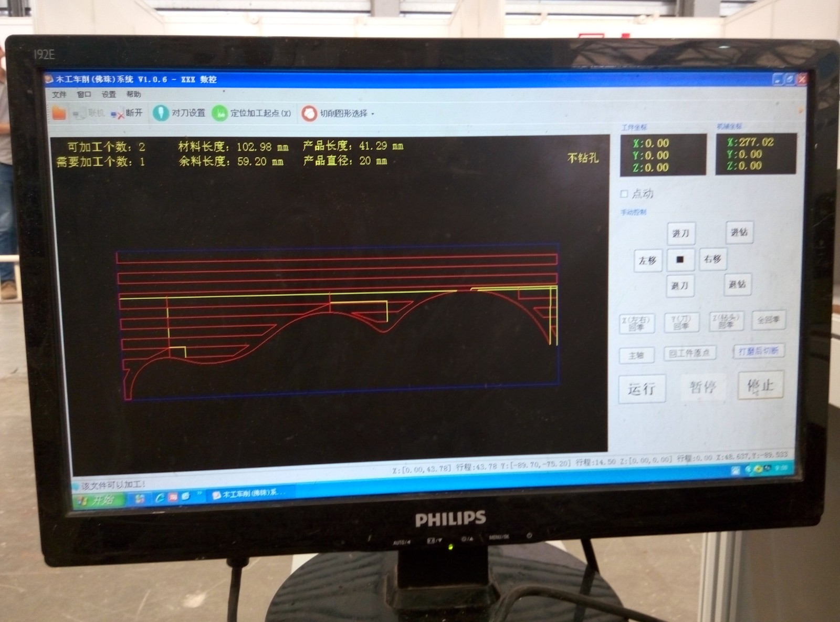Open the 文件 menu

[59, 95]
